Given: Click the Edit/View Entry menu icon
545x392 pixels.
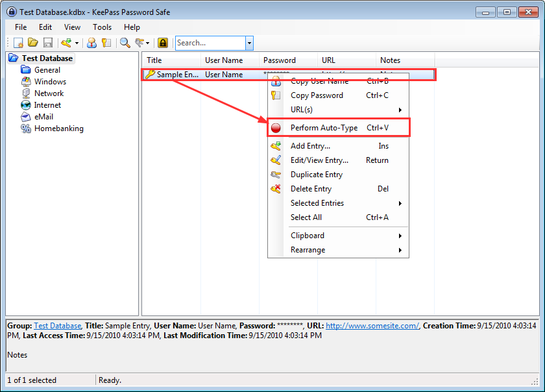Looking at the screenshot, I should pyautogui.click(x=276, y=160).
